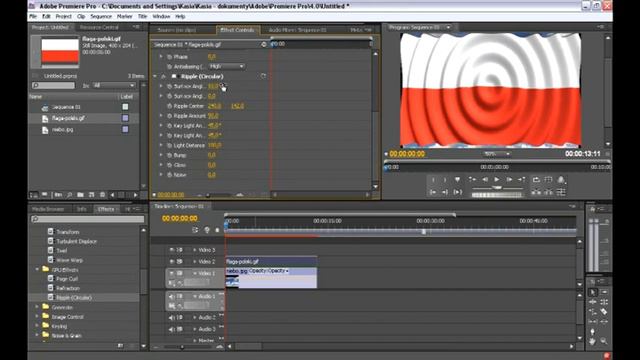This screenshot has width=640, height=360.
Task: Switch to the Info tab
Action: pos(82,209)
